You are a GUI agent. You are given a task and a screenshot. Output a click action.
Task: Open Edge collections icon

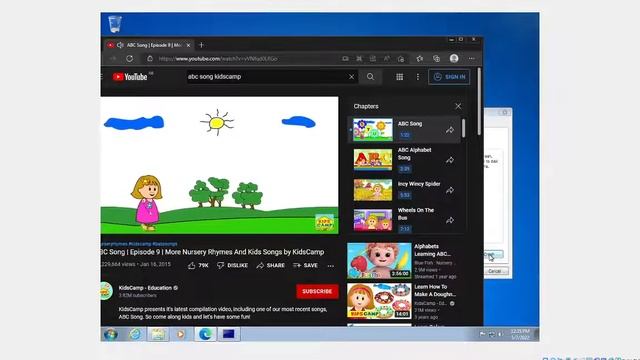coord(436,59)
